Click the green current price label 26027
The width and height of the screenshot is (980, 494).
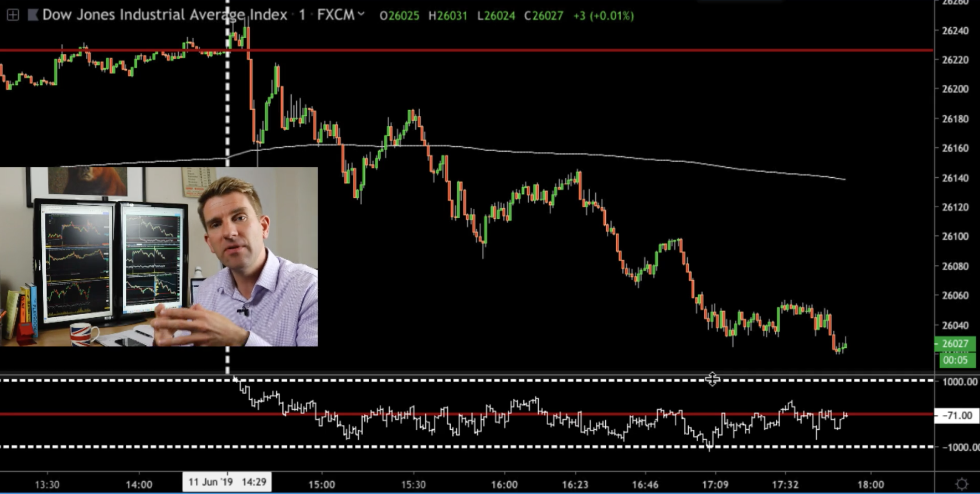[x=955, y=343]
